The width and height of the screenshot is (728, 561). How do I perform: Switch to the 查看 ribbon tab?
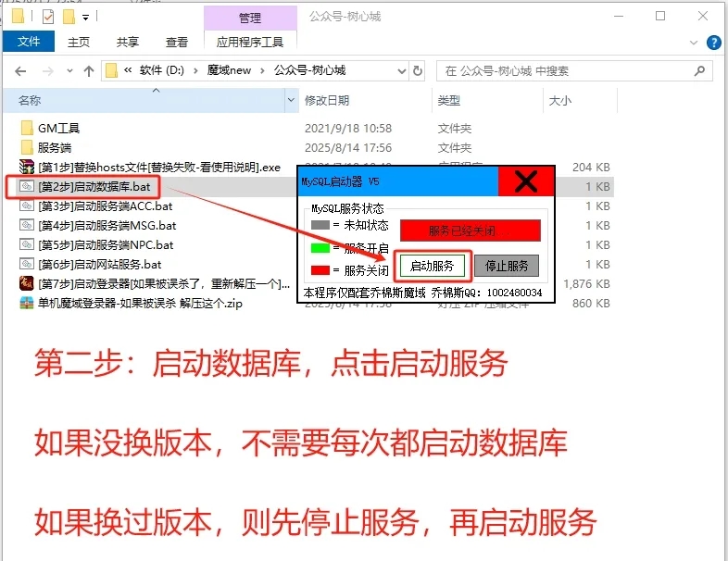click(177, 42)
